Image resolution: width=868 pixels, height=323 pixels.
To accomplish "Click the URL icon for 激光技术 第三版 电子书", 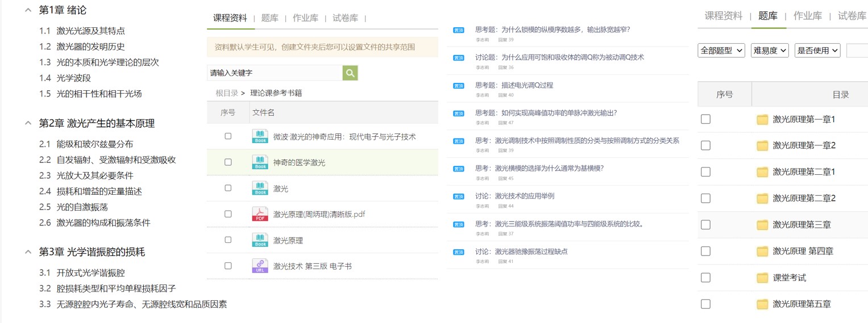I will click(260, 266).
